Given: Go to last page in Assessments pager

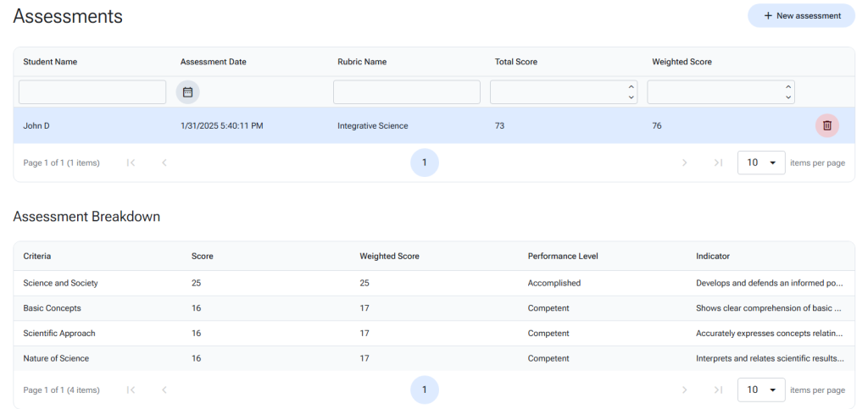Looking at the screenshot, I should pos(718,163).
